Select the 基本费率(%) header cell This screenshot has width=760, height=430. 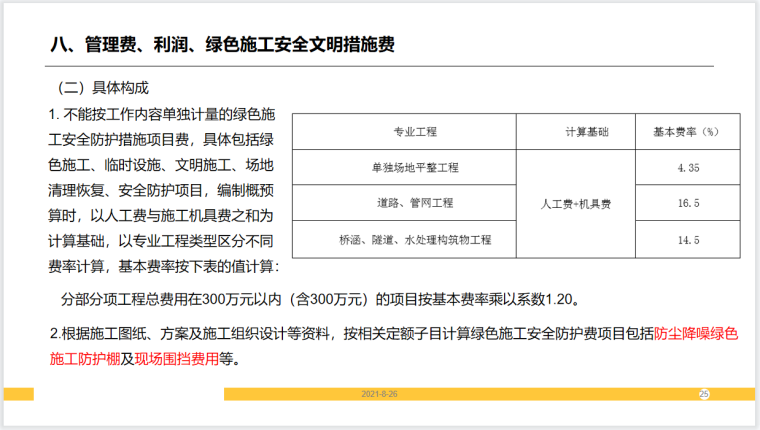tap(687, 132)
